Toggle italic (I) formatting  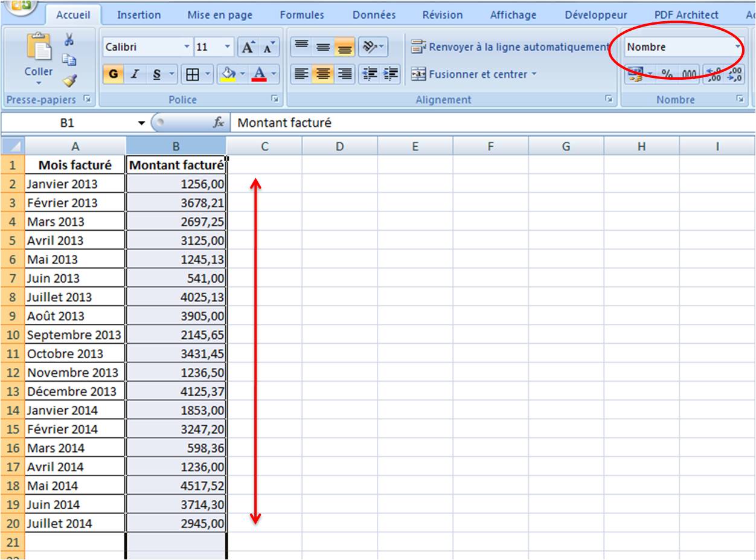click(x=135, y=74)
